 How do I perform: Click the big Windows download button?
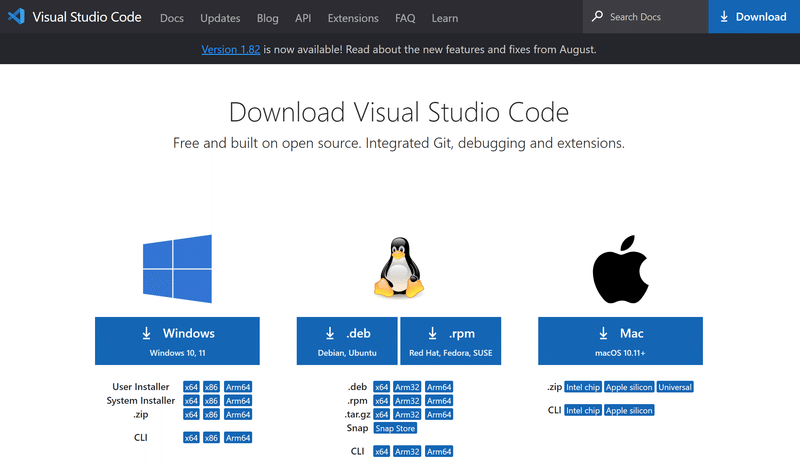click(x=177, y=341)
